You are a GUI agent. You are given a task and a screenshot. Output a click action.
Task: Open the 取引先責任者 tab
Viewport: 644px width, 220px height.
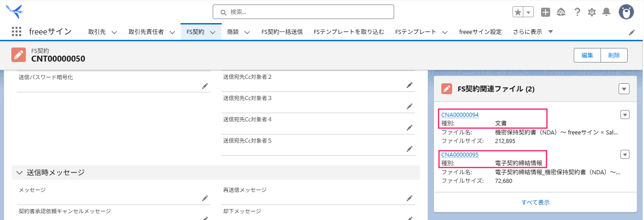(146, 32)
